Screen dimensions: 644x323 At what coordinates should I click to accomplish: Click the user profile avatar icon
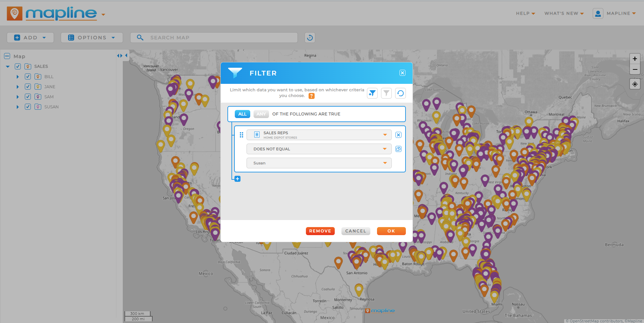[x=598, y=13]
